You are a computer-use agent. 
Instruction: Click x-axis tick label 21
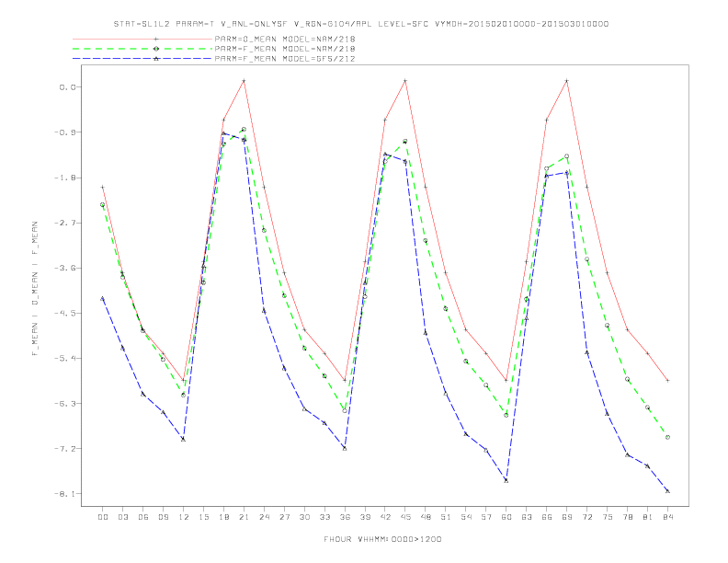click(x=244, y=517)
